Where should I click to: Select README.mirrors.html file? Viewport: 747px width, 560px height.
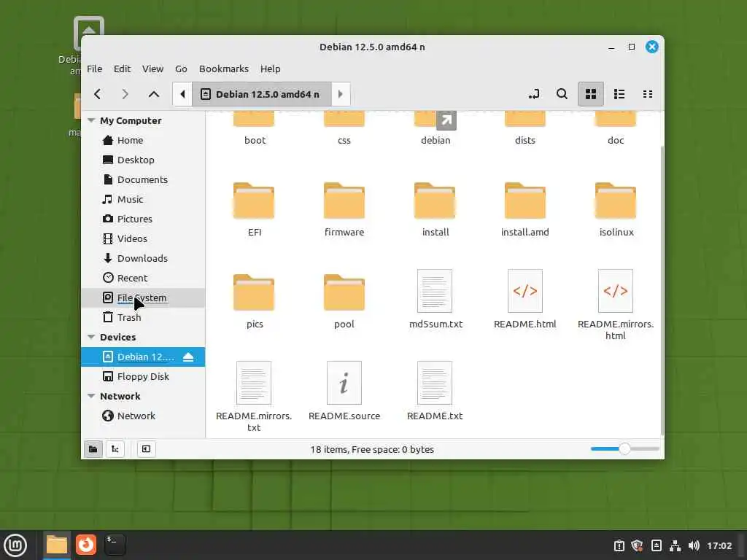coord(616,305)
